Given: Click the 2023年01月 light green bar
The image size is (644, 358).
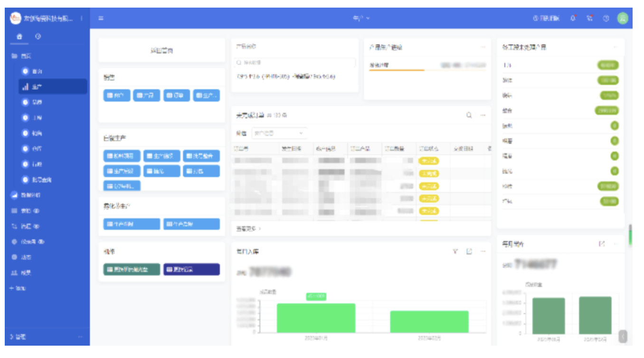Looking at the screenshot, I should (316, 318).
